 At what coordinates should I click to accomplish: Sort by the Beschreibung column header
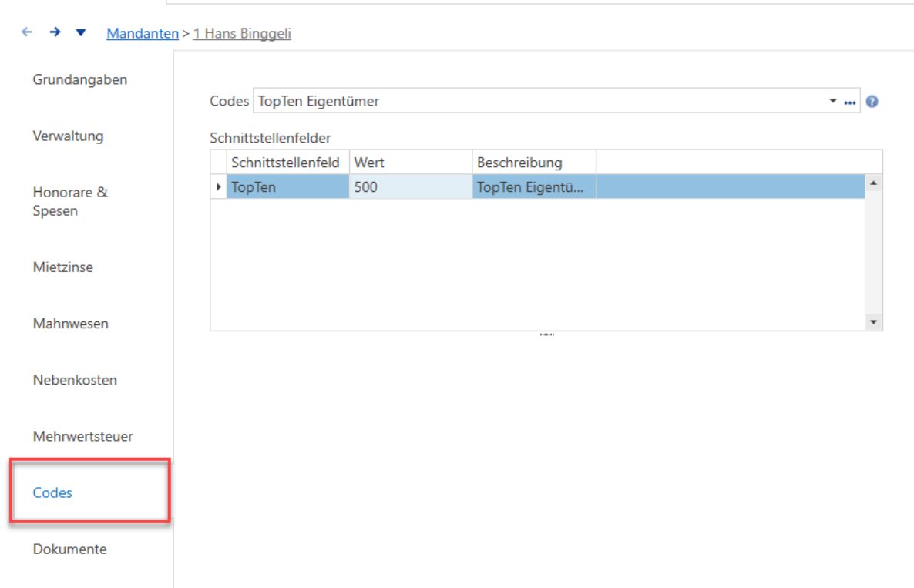[534, 162]
